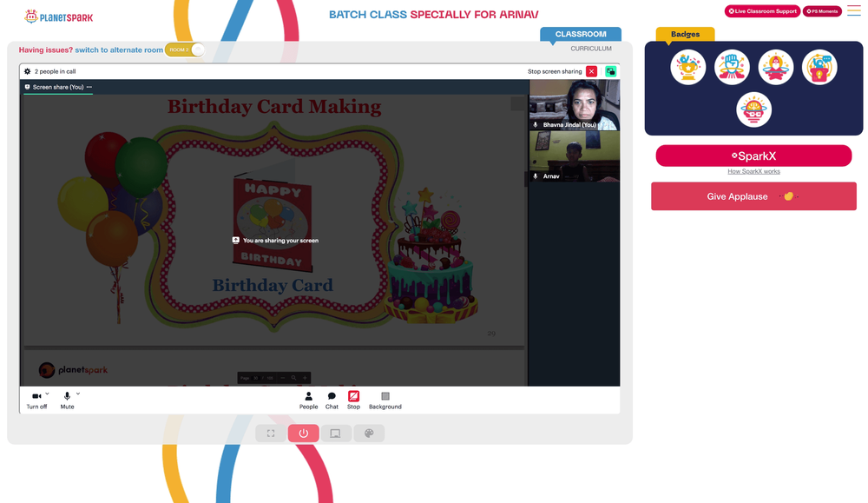Viewport: 868px width, 503px height.
Task: Click Arnav's microphone status icon
Action: pyautogui.click(x=536, y=176)
